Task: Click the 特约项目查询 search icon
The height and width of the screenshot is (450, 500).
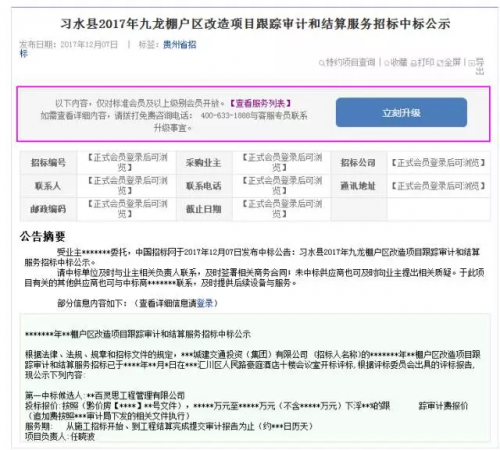Action: (x=321, y=63)
